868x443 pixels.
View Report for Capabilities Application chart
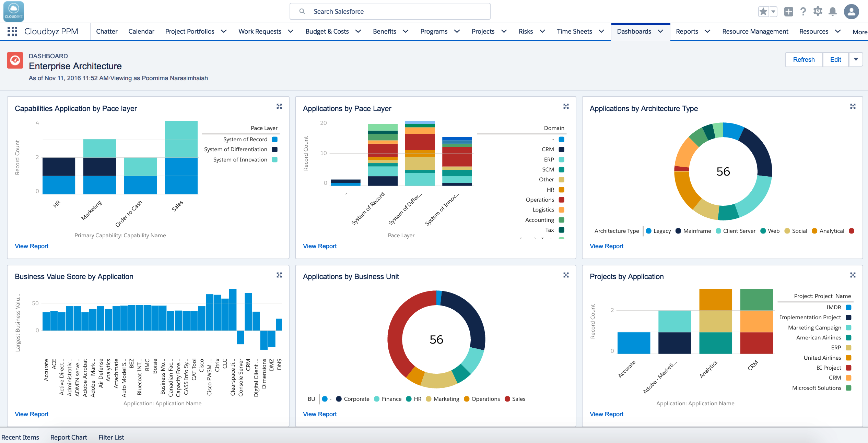click(x=32, y=246)
